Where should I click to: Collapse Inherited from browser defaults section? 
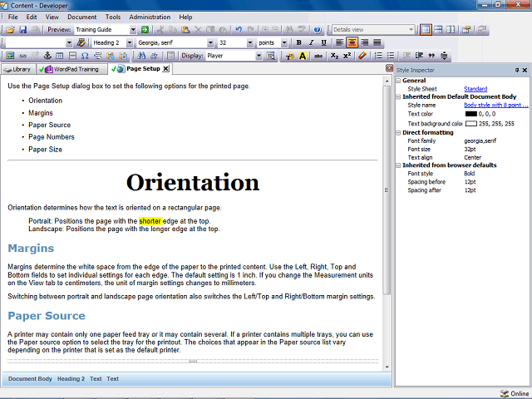coord(399,165)
